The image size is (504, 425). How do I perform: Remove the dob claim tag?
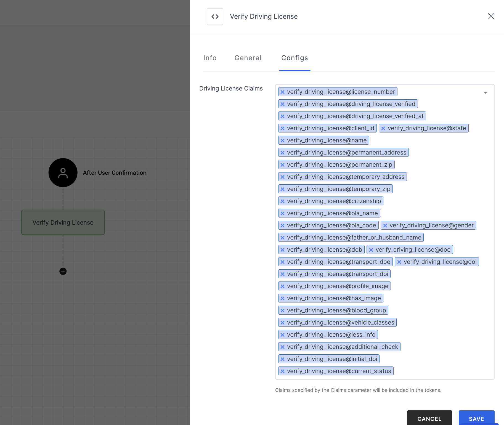pyautogui.click(x=282, y=250)
